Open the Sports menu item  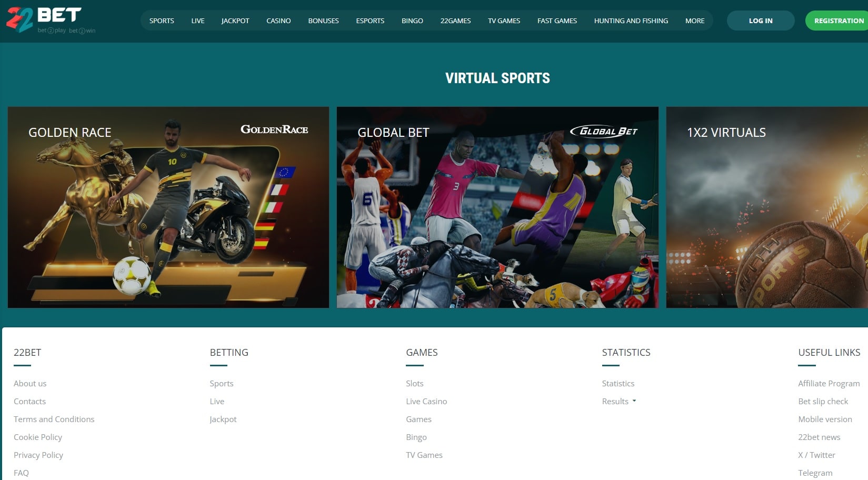click(162, 21)
